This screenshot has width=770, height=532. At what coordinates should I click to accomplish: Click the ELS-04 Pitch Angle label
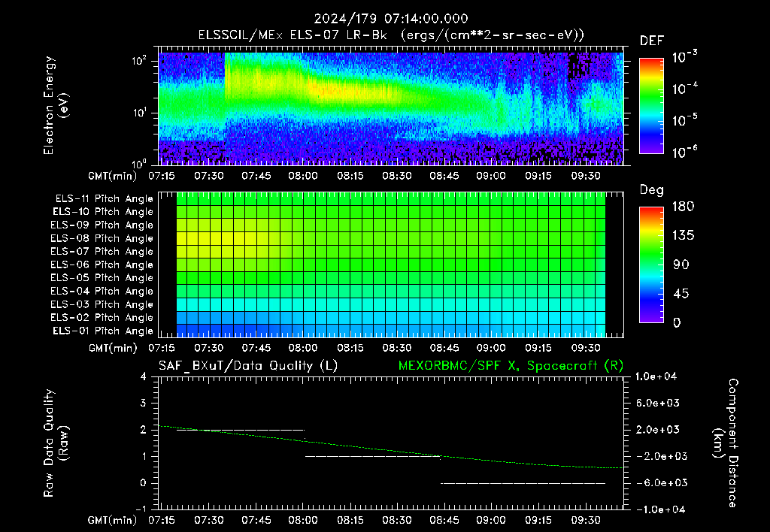(x=102, y=291)
